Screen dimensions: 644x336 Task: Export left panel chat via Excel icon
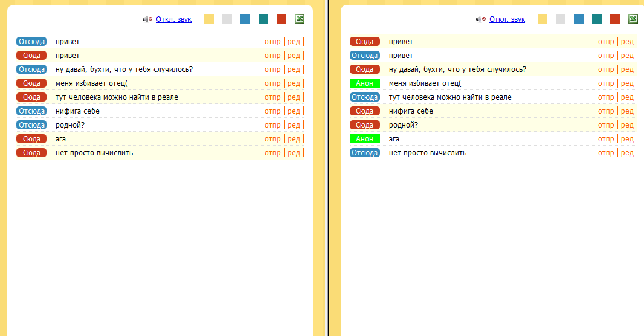coord(300,19)
